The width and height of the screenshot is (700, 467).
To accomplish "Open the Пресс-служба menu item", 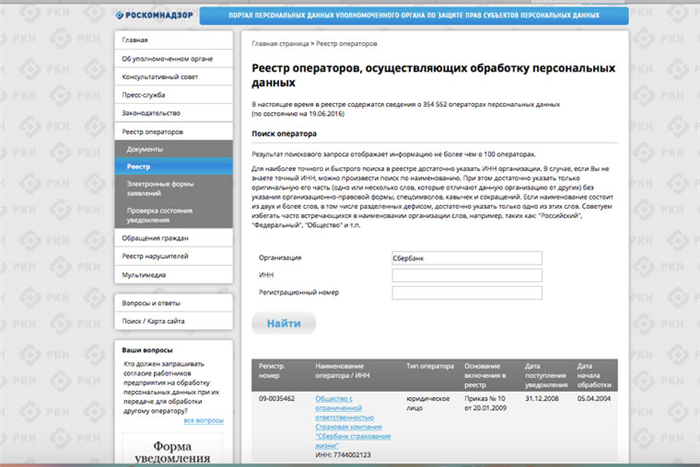I will pyautogui.click(x=174, y=95).
